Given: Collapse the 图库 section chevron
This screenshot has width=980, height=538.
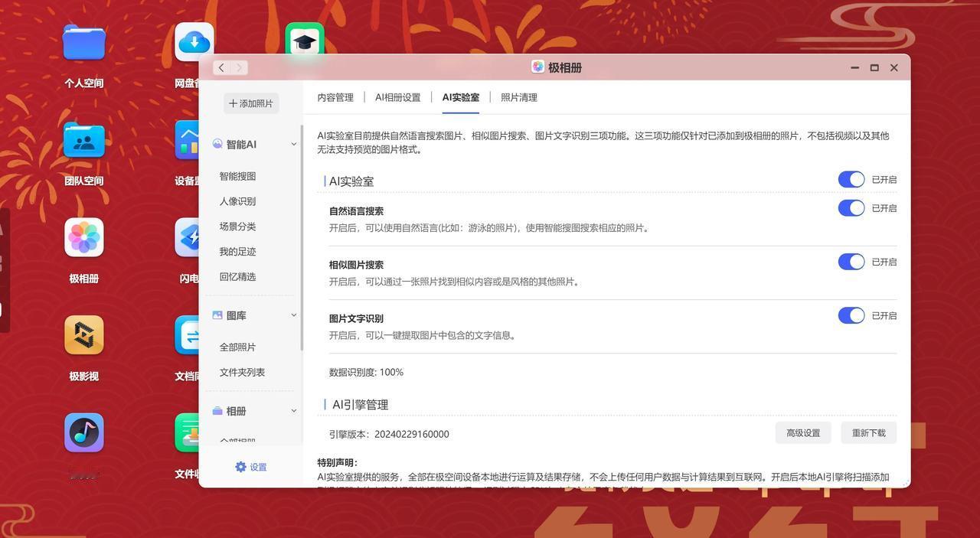Looking at the screenshot, I should click(x=293, y=315).
